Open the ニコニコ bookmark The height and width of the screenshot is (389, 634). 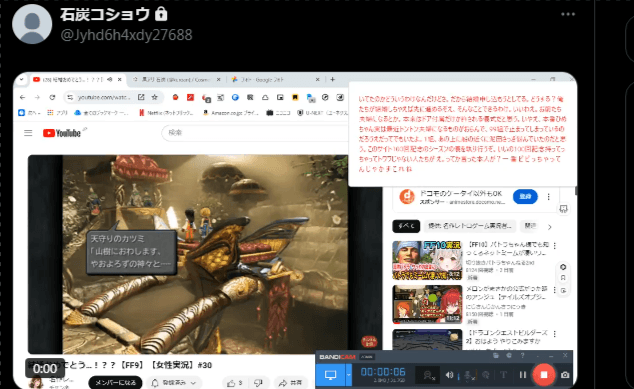(278, 113)
